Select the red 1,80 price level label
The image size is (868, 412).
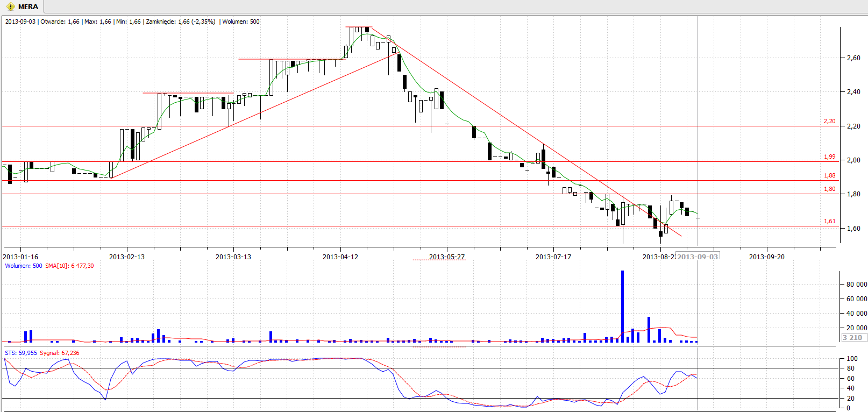pyautogui.click(x=829, y=189)
